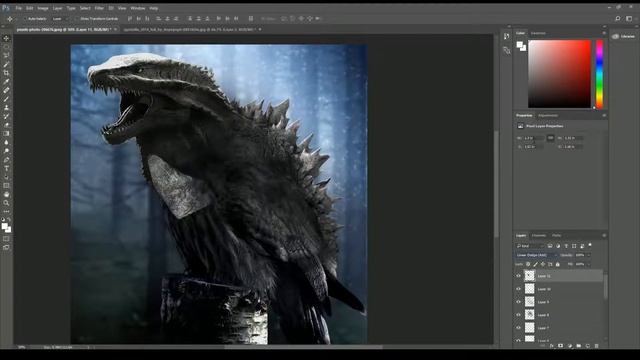
Task: Switch to the Swatches tab
Action: (538, 33)
